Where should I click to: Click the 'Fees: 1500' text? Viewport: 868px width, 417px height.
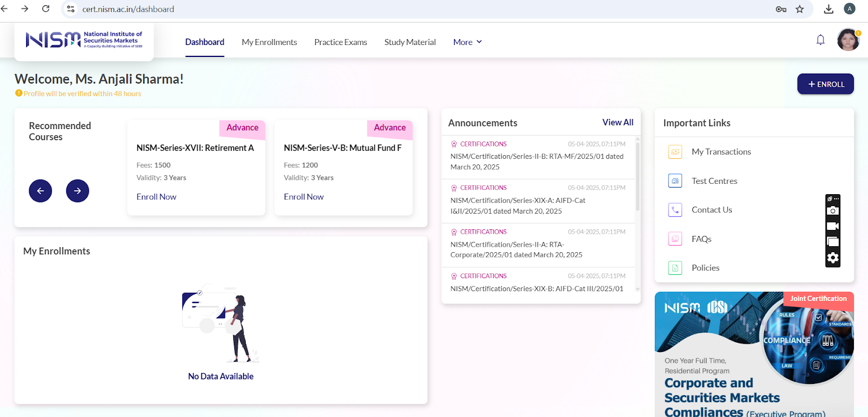point(154,165)
